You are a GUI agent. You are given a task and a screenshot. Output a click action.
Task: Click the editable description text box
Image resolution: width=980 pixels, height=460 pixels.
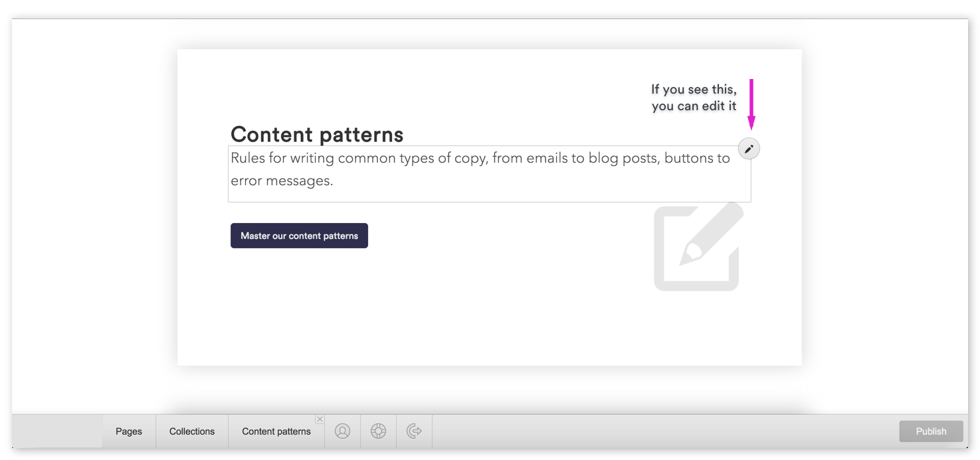(x=490, y=173)
